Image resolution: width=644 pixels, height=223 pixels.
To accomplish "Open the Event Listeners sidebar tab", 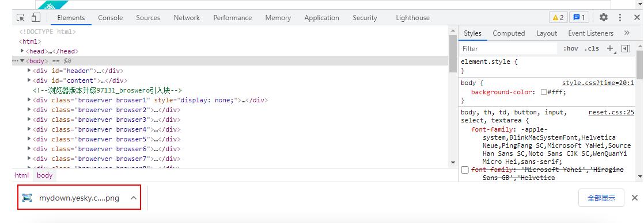I will (x=590, y=33).
